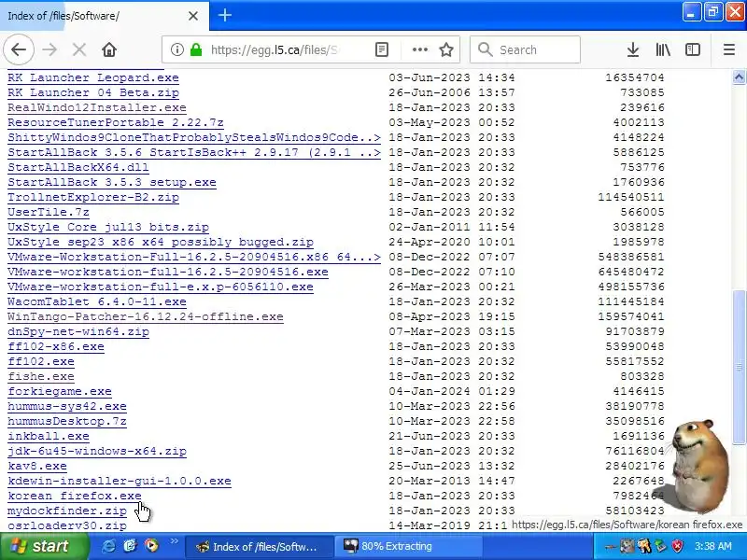747x560 pixels.
Task: Download RK Launcher Leopard.exe
Action: [x=92, y=77]
